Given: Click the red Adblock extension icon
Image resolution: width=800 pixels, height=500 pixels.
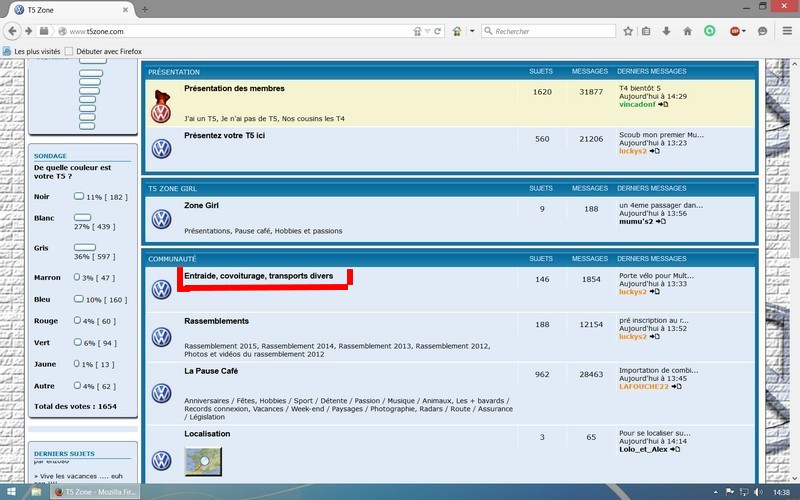Looking at the screenshot, I should pyautogui.click(x=735, y=31).
